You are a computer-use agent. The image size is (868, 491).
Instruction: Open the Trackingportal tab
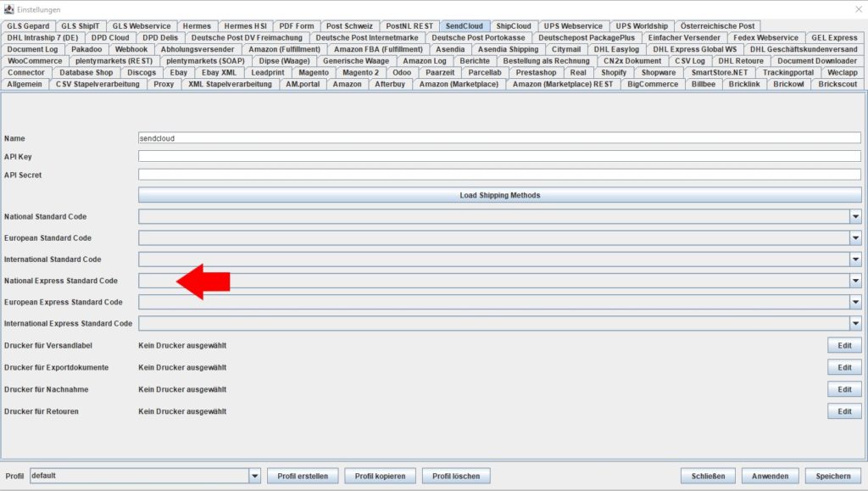click(788, 73)
